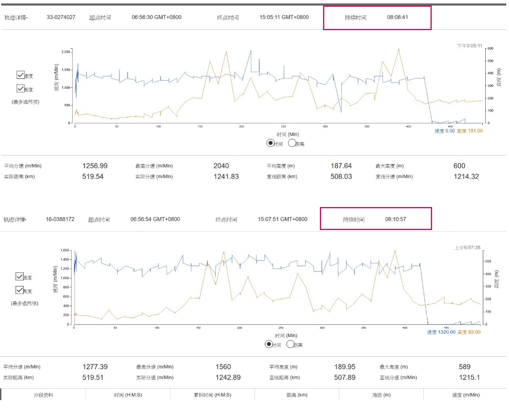Click the 海拔 (m) column header
509x420 pixels.
point(381,395)
